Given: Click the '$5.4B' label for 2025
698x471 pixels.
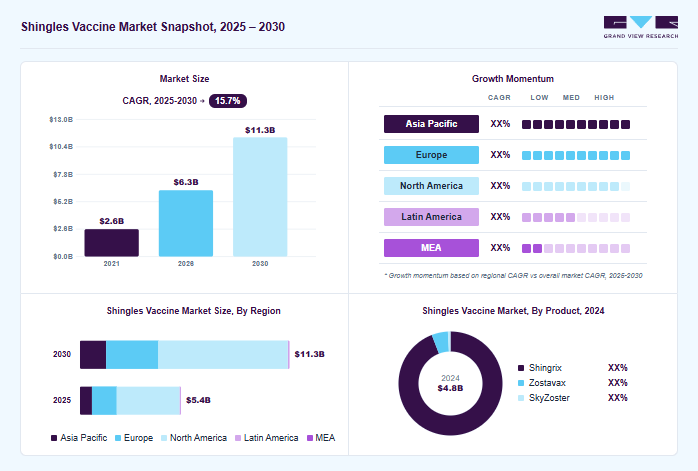Looking at the screenshot, I should (x=198, y=400).
